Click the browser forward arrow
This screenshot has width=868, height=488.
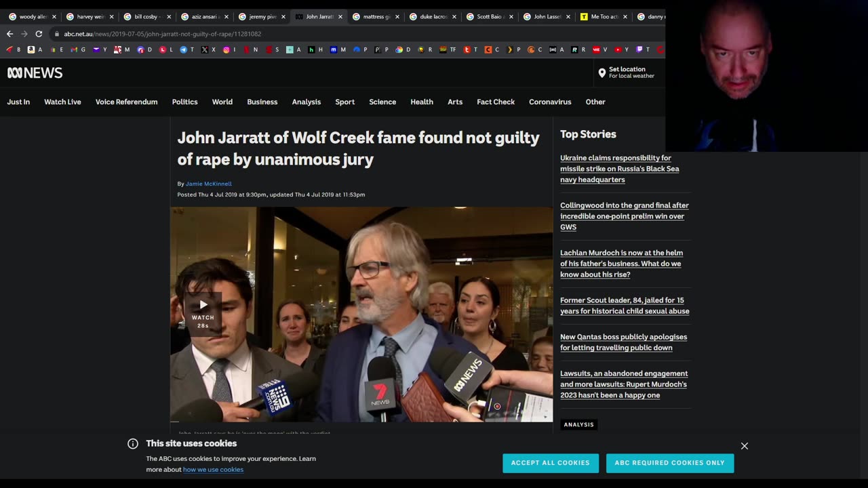pyautogui.click(x=24, y=34)
